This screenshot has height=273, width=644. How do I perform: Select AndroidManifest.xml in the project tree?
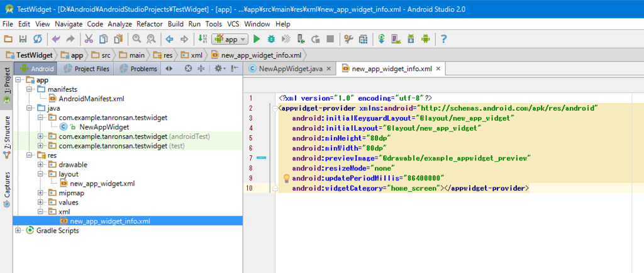click(86, 99)
